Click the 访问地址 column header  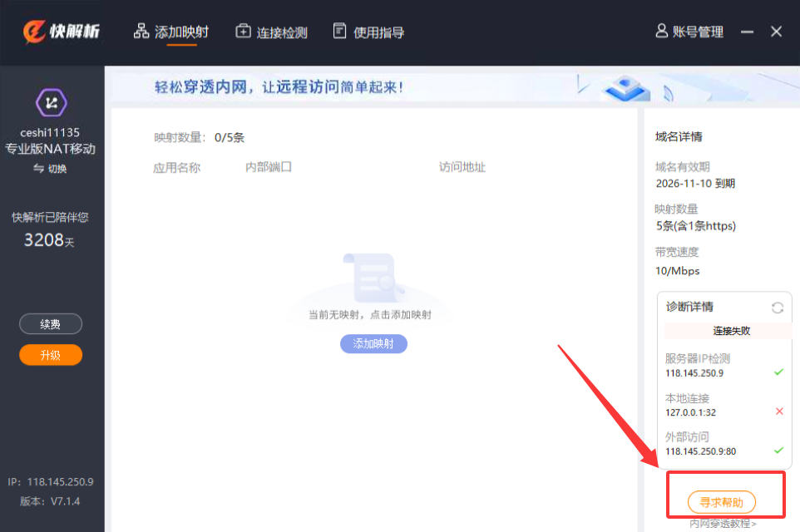(x=462, y=167)
